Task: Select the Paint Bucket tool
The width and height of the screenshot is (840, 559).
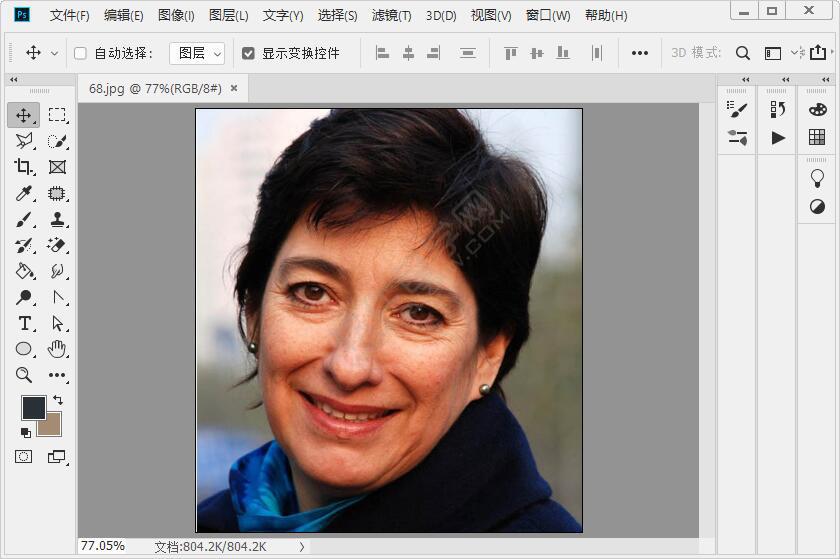Action: pos(24,271)
